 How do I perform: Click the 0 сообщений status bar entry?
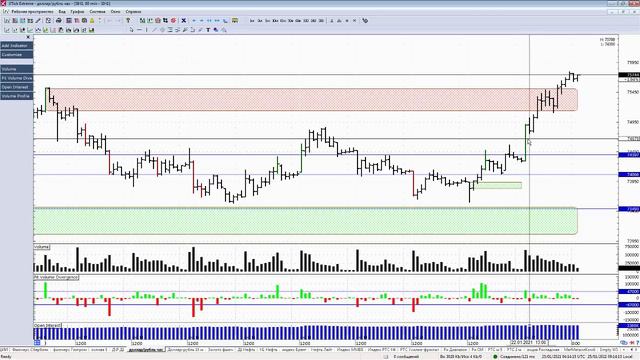(x=406, y=357)
